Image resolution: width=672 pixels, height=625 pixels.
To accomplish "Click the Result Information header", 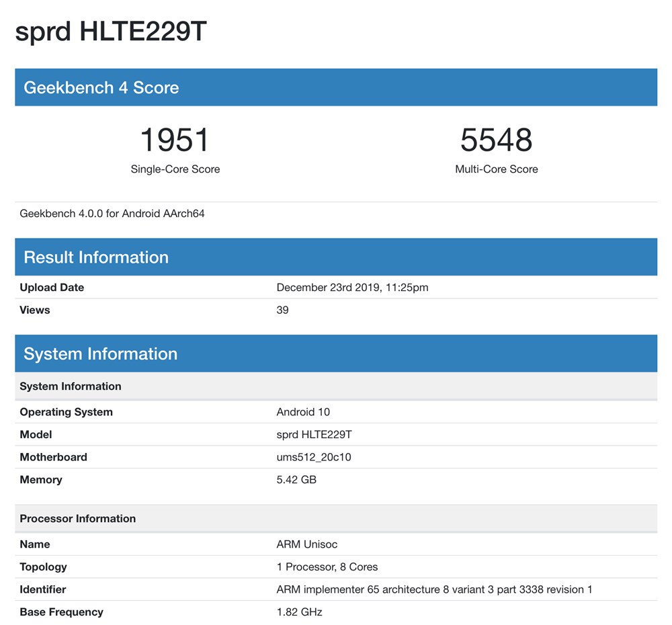I will [96, 257].
